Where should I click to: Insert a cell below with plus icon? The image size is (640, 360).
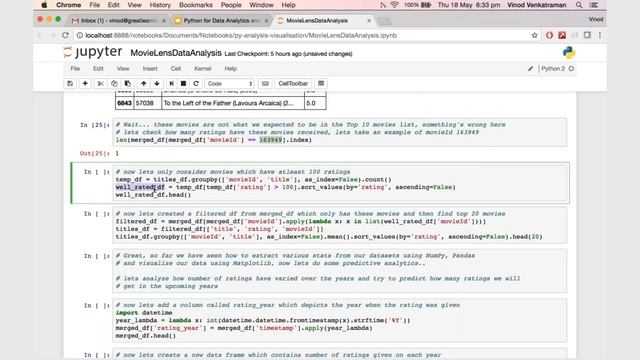click(x=85, y=83)
